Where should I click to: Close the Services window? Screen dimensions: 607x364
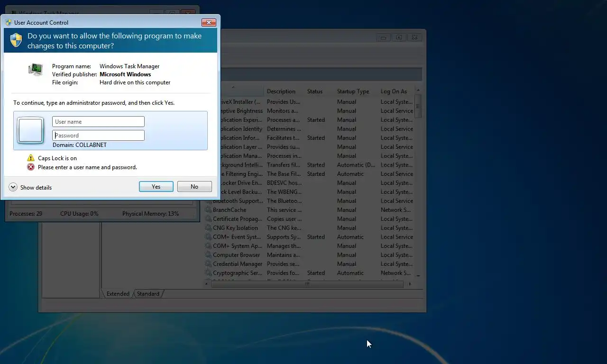click(414, 37)
